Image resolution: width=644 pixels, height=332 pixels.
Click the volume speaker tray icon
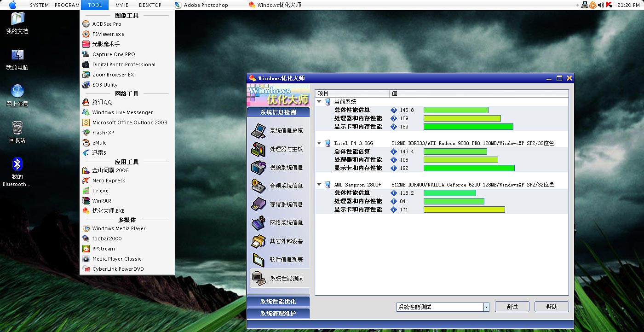(x=601, y=5)
